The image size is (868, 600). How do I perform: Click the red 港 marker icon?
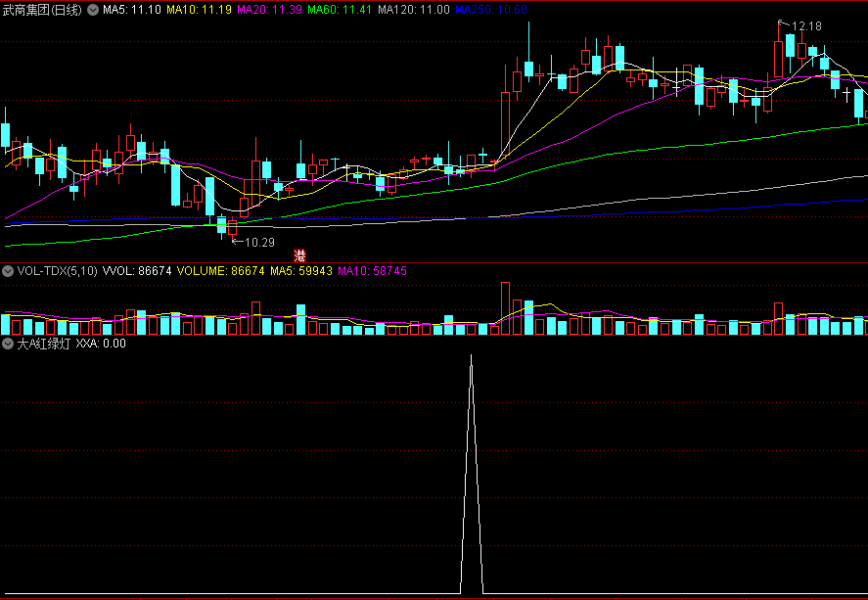pyautogui.click(x=300, y=255)
